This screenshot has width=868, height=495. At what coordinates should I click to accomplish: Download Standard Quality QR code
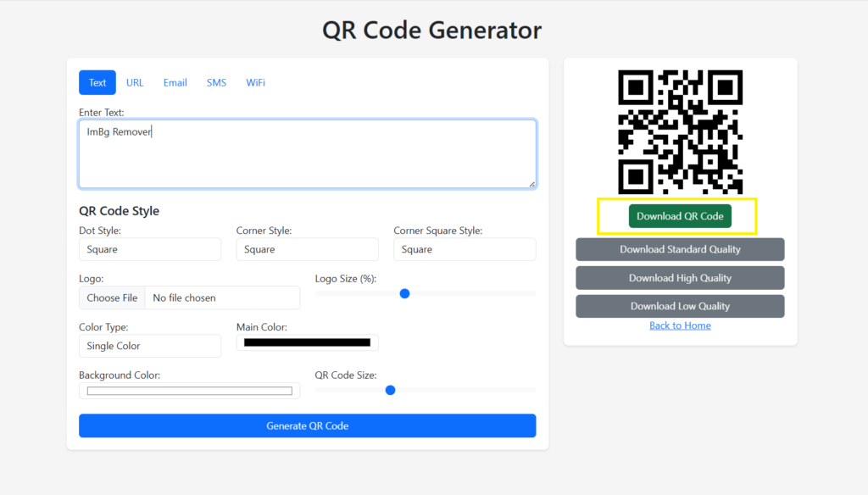point(680,249)
